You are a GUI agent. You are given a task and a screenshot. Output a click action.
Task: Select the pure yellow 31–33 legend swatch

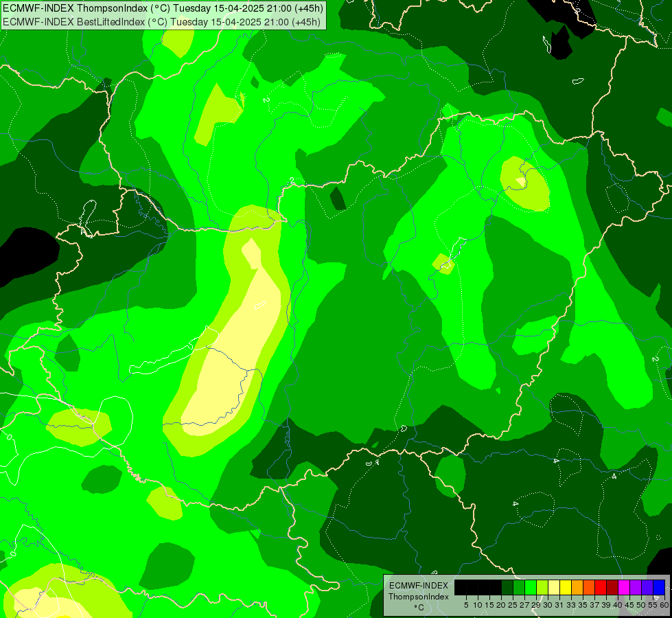[566, 587]
